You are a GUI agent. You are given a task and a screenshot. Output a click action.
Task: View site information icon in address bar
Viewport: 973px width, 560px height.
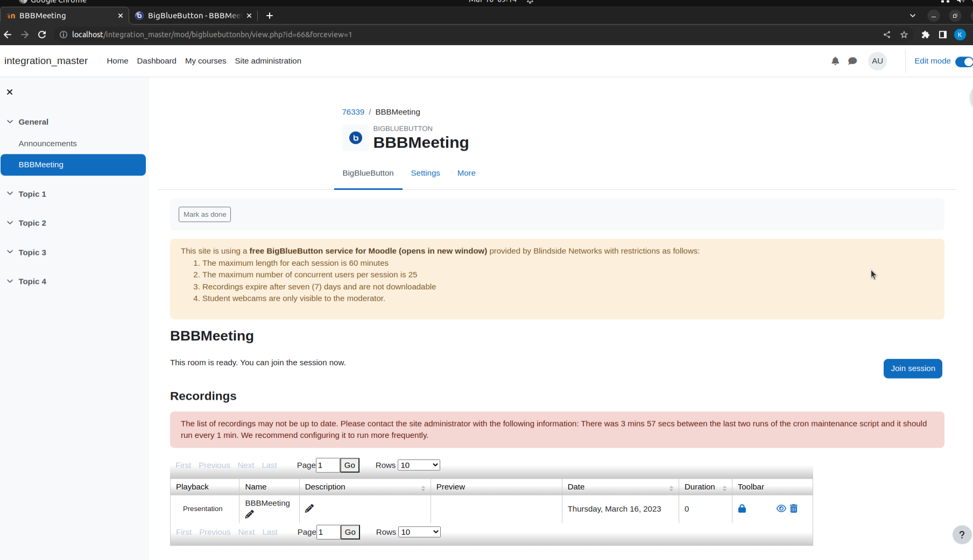point(63,34)
